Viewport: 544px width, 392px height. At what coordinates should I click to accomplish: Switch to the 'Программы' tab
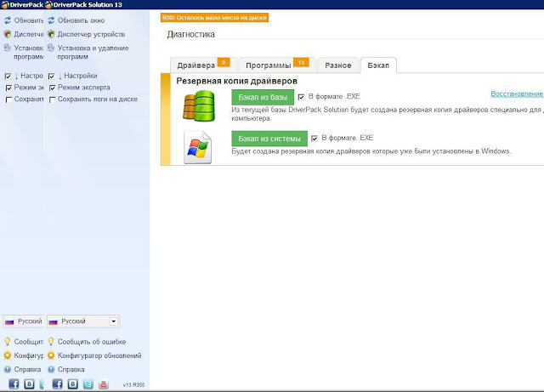coord(278,65)
